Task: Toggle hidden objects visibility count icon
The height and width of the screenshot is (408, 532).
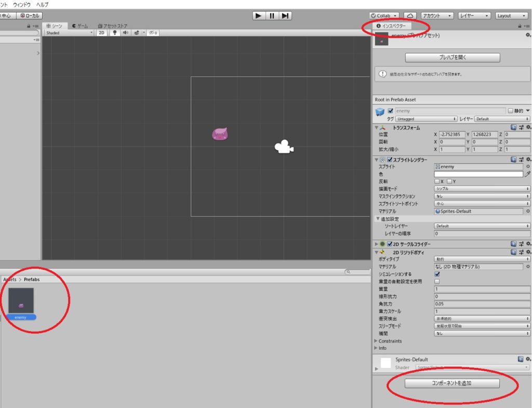Action: coord(153,33)
